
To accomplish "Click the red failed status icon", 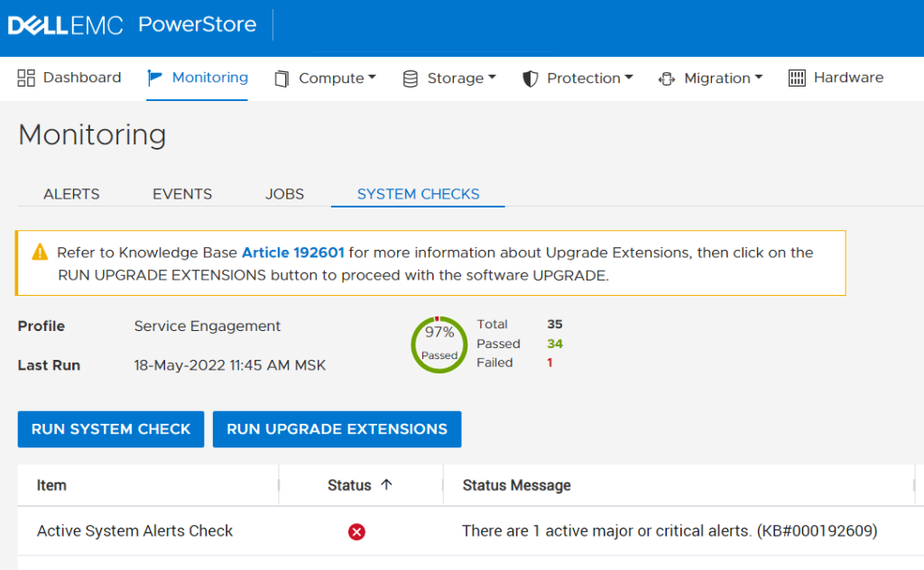I will coord(356,532).
